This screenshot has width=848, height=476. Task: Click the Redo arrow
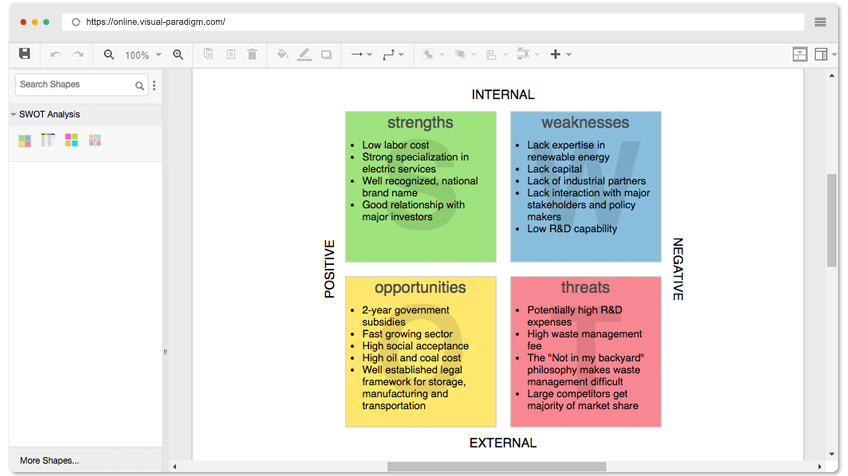(78, 55)
